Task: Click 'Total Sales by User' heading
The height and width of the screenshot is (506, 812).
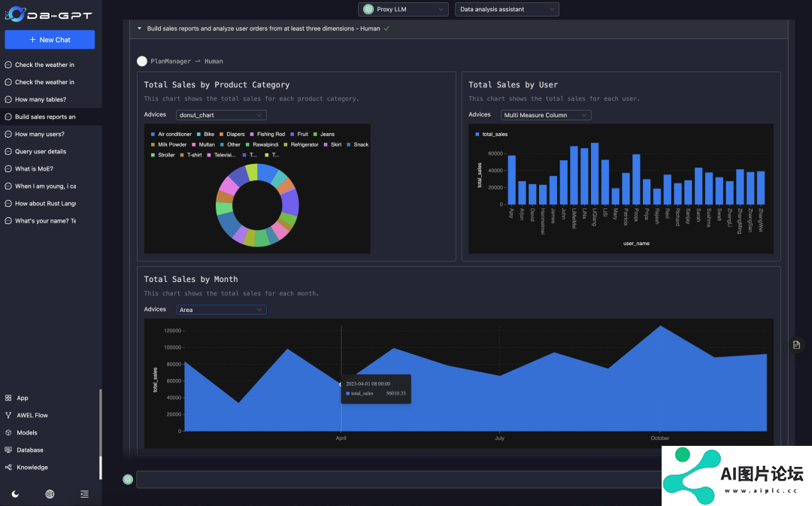Action: [x=514, y=85]
